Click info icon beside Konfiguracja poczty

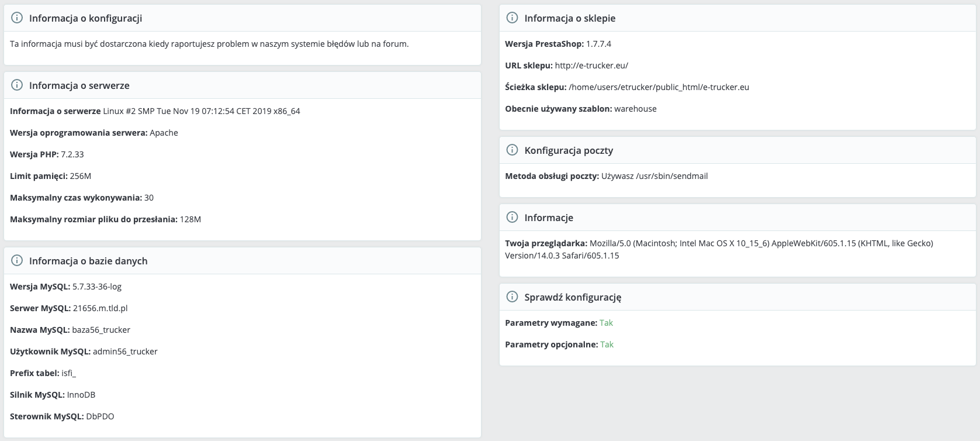click(512, 150)
